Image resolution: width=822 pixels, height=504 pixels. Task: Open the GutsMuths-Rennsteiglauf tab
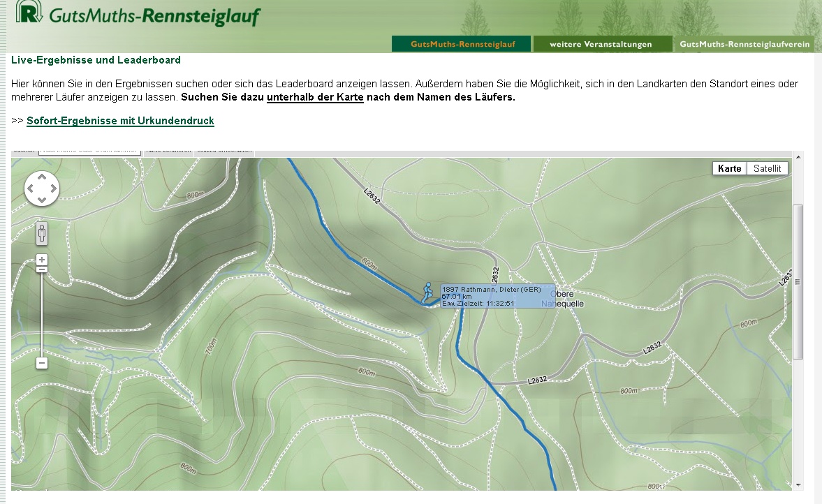[462, 44]
